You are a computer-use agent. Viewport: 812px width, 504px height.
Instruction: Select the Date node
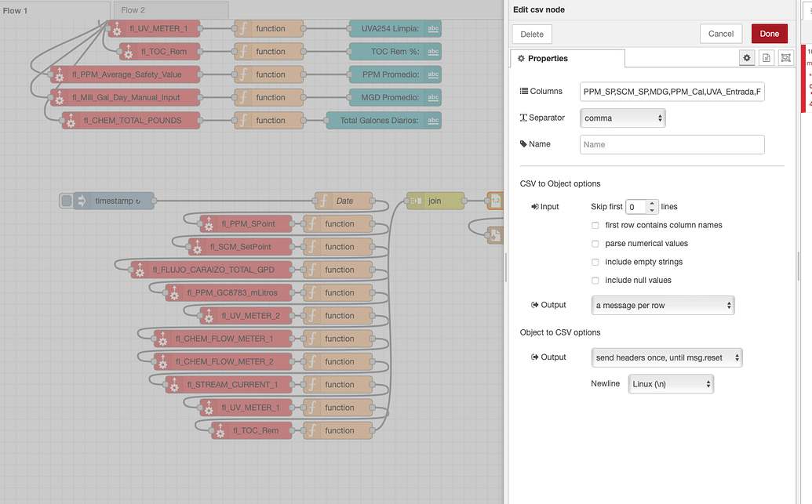pyautogui.click(x=343, y=201)
